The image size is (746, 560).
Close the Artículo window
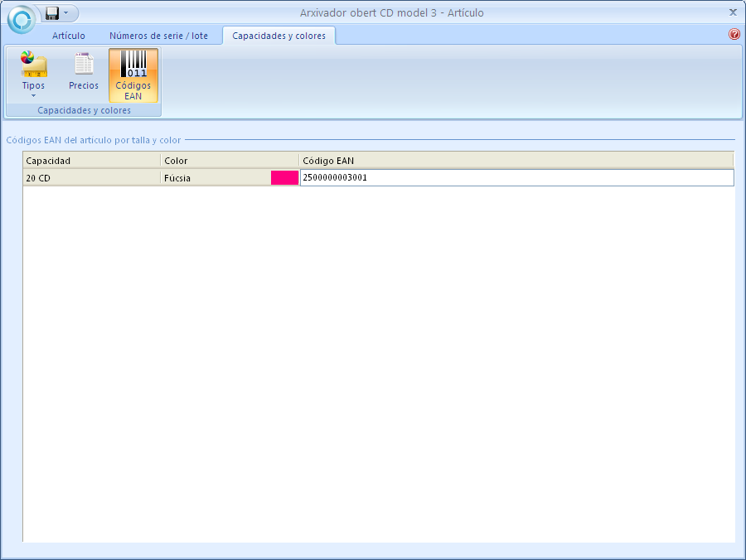733,12
